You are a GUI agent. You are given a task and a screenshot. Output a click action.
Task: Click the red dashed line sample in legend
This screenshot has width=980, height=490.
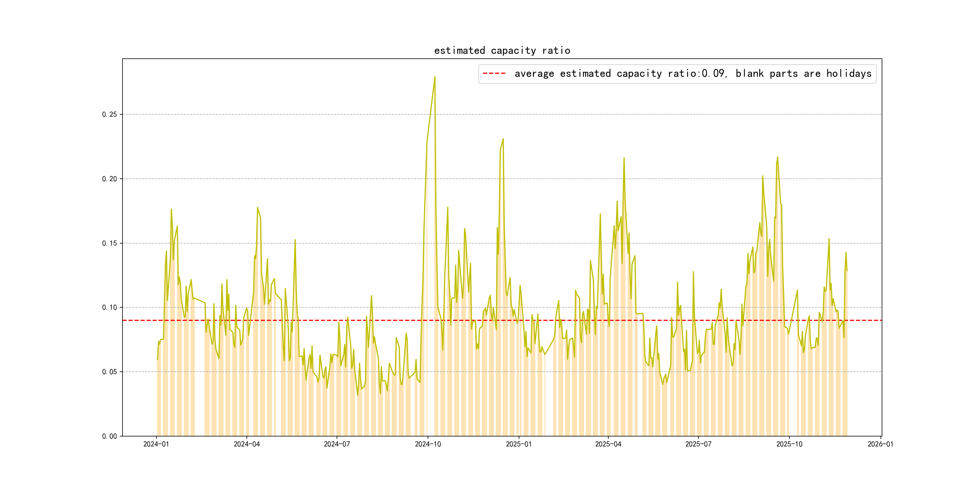[494, 73]
